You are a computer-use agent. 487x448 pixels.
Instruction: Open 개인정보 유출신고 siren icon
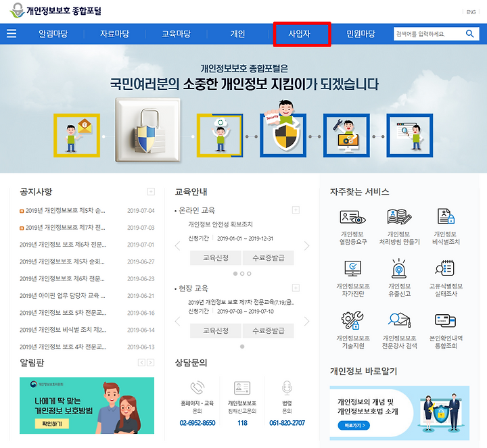coord(399,268)
